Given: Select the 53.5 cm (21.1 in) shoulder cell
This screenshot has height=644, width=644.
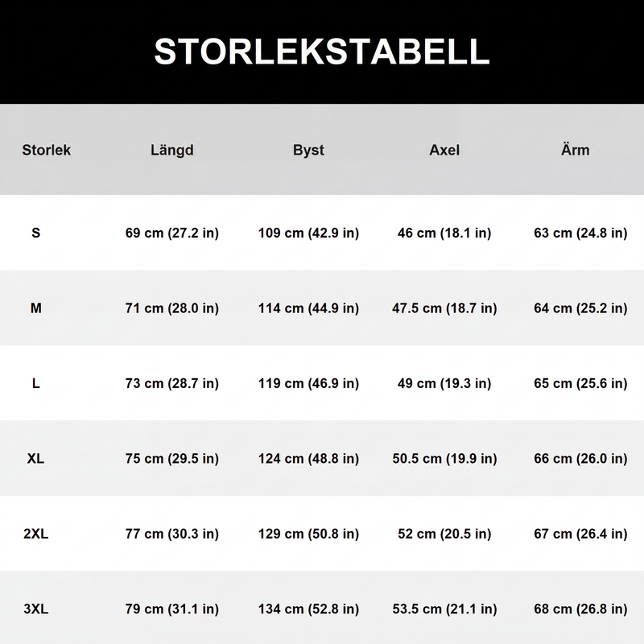Looking at the screenshot, I should tap(444, 609).
